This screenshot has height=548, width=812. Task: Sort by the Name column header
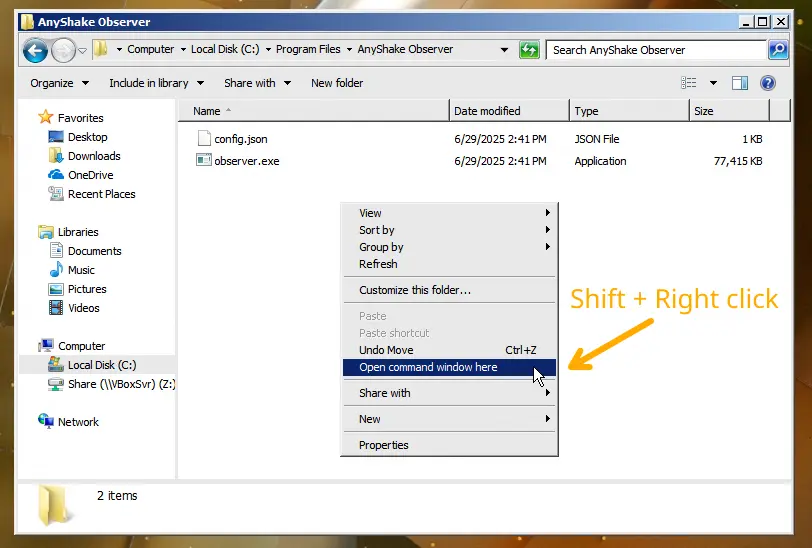point(314,111)
